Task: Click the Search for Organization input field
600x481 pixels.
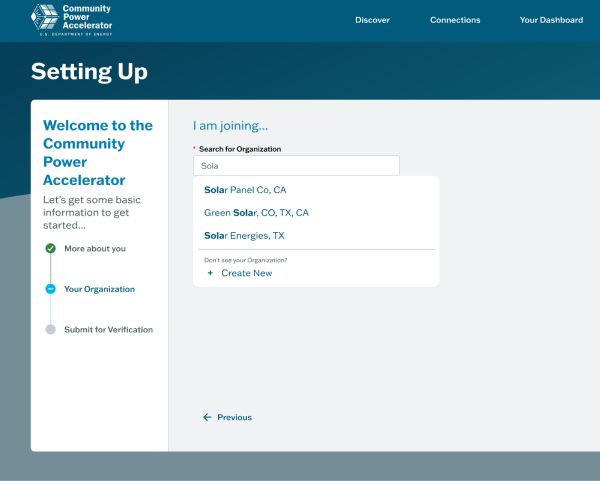Action: [296, 166]
